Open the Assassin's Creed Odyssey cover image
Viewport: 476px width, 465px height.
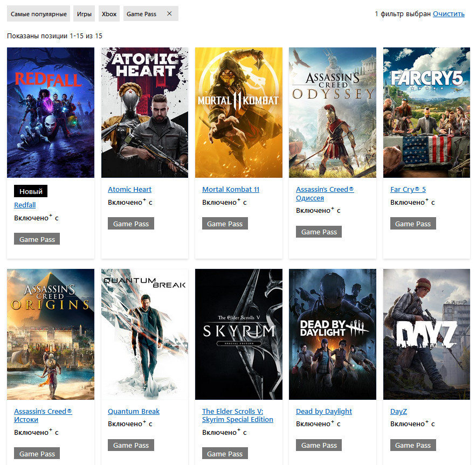coord(333,113)
